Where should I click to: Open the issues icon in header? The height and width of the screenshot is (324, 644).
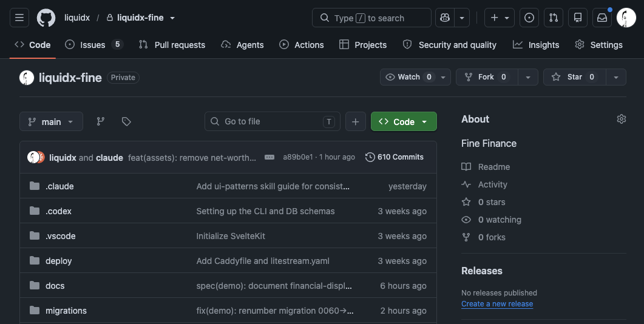point(529,18)
